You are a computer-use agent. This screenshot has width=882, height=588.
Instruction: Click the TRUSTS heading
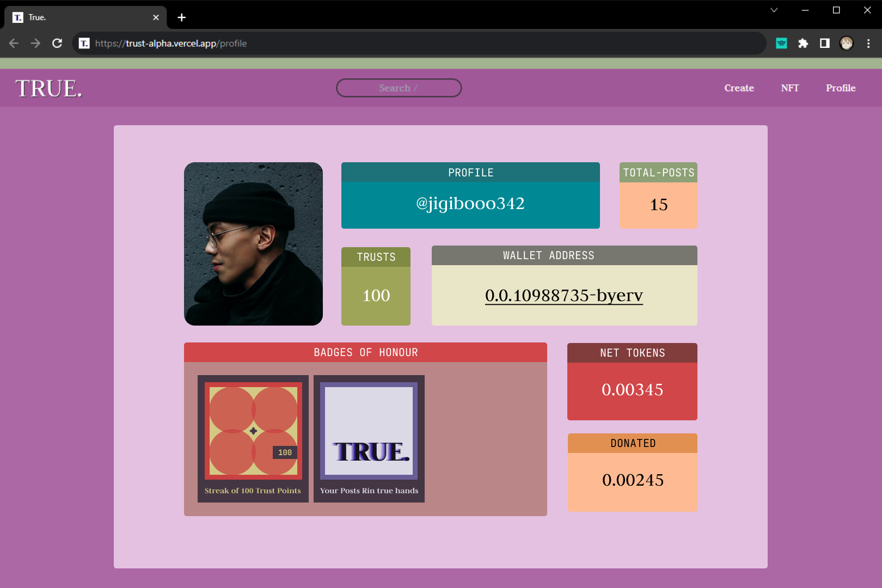point(376,257)
